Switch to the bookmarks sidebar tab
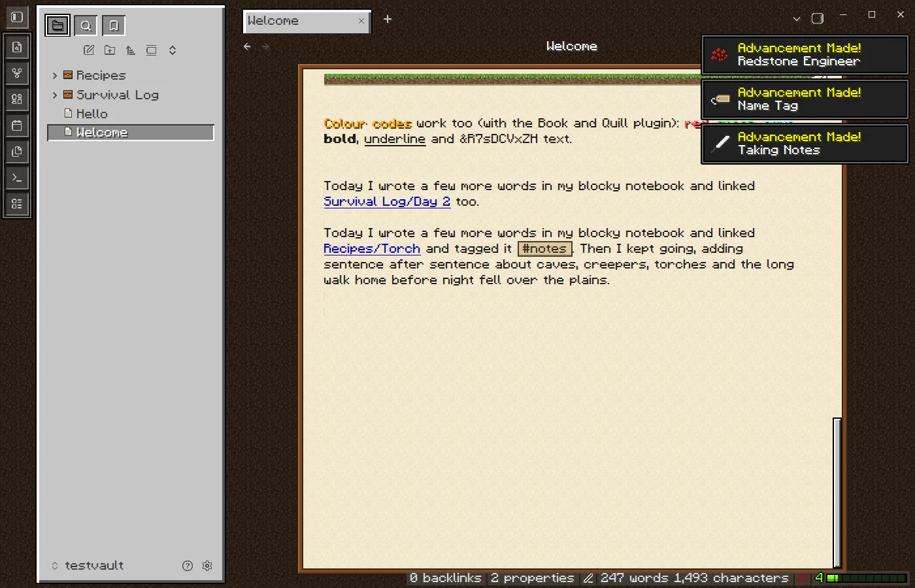 (x=114, y=25)
